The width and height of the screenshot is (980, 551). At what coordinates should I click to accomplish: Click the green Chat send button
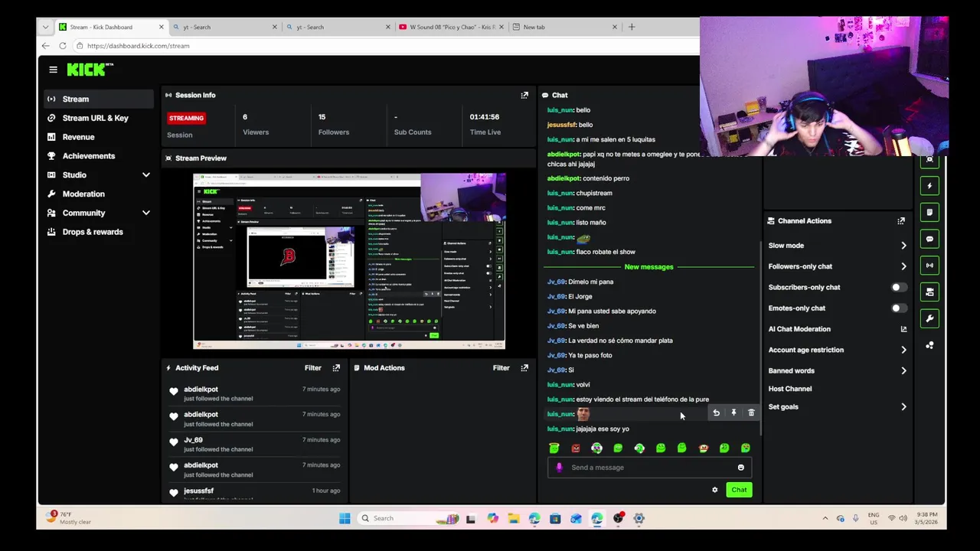click(739, 490)
